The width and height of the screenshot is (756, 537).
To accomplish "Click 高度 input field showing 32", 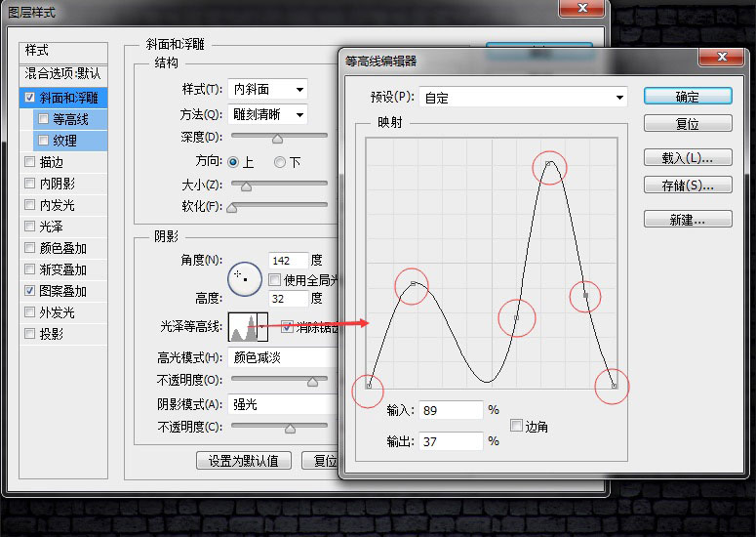I will [x=288, y=299].
